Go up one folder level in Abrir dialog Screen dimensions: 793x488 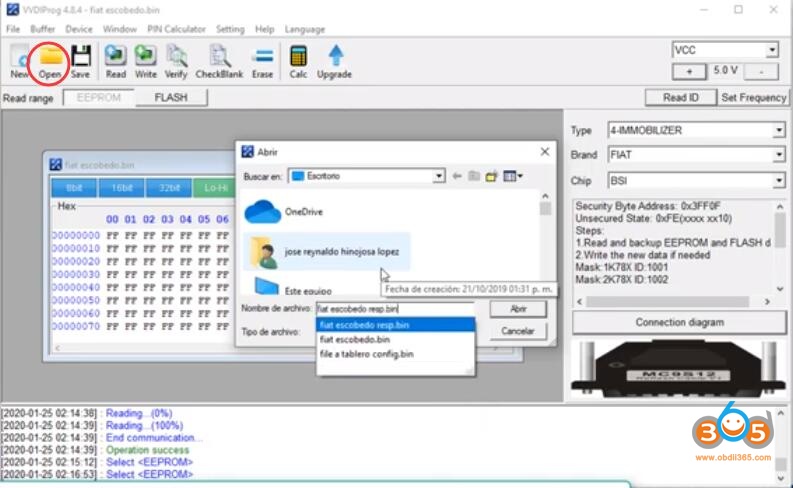point(474,176)
